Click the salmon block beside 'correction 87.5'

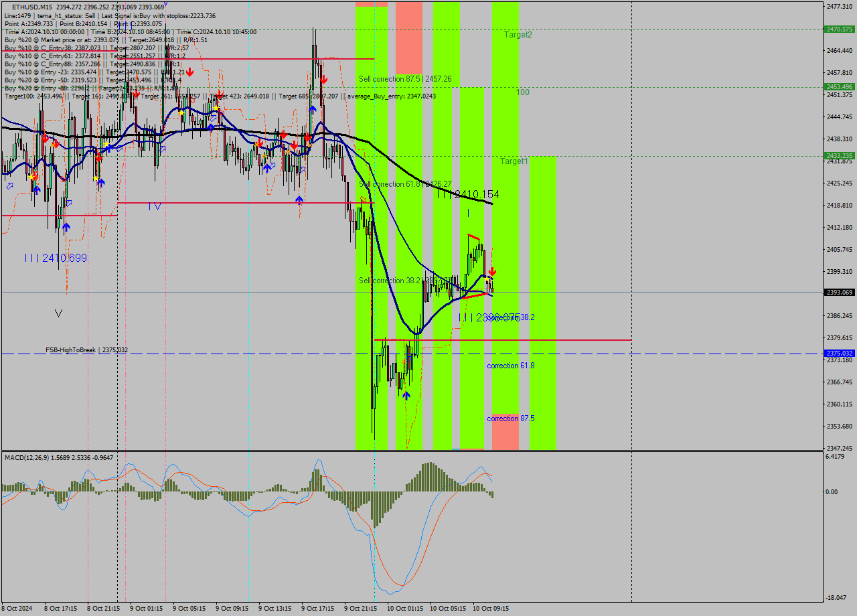click(x=505, y=432)
